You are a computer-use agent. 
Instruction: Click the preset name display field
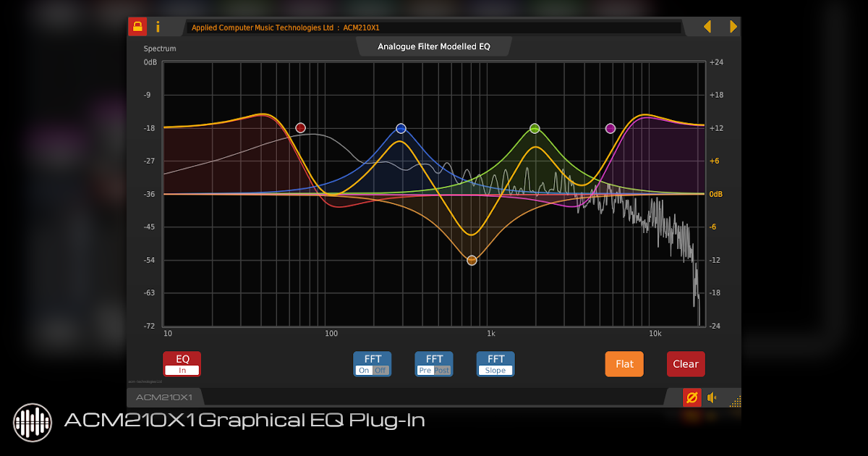pos(433,28)
